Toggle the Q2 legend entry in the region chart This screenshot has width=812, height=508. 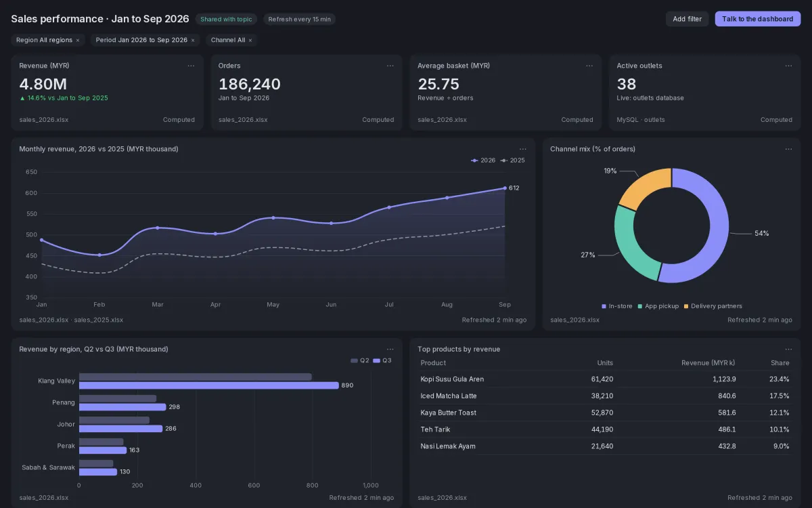(360, 360)
